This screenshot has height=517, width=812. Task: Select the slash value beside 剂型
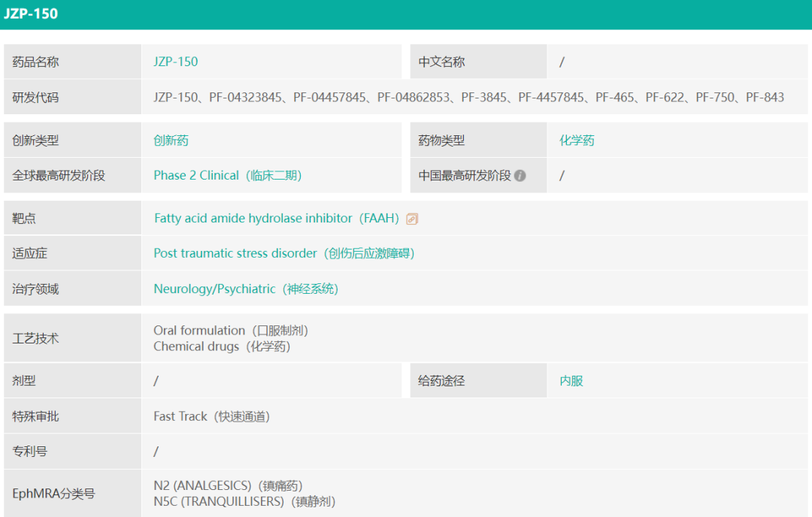coord(156,382)
